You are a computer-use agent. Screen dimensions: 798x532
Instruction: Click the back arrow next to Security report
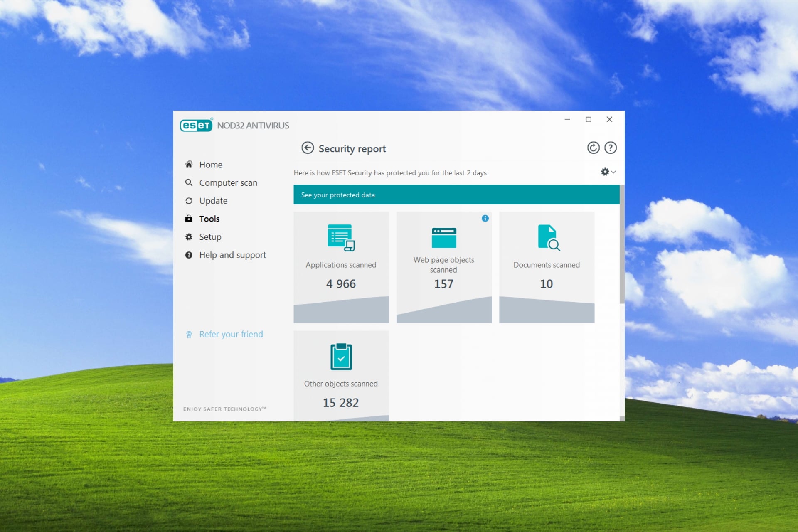click(308, 148)
